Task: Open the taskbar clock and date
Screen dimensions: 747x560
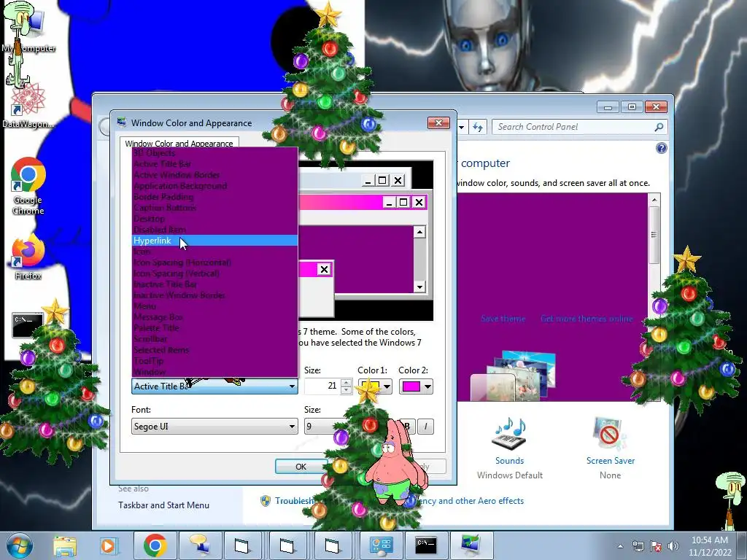Action: [x=709, y=546]
